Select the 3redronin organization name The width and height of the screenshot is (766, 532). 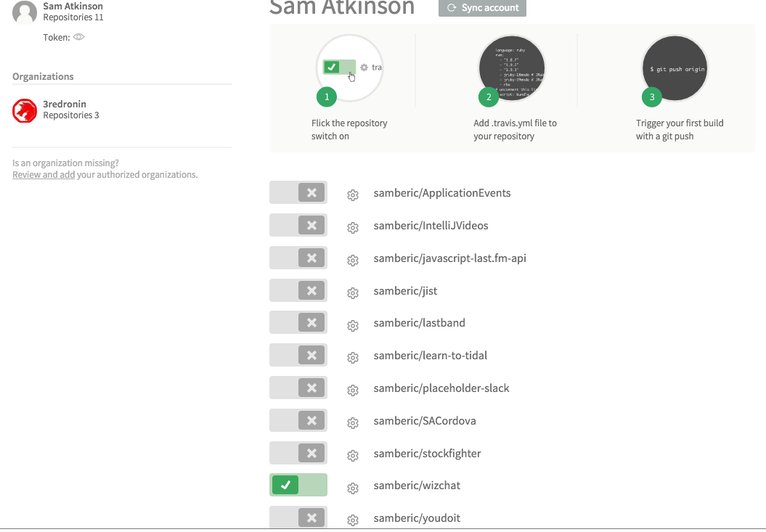65,104
